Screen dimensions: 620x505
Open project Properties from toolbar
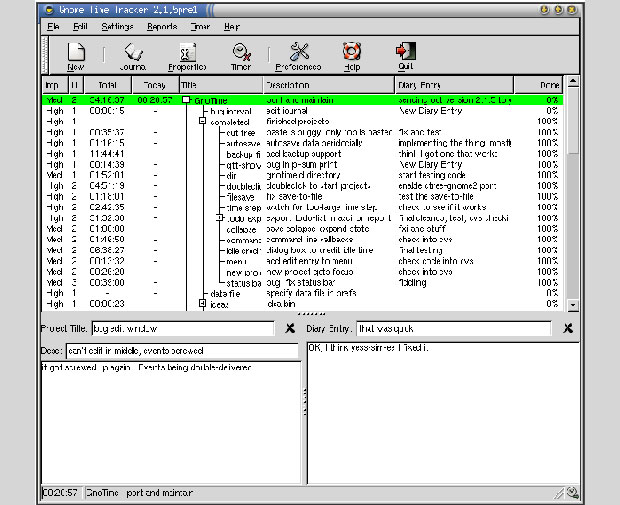187,57
